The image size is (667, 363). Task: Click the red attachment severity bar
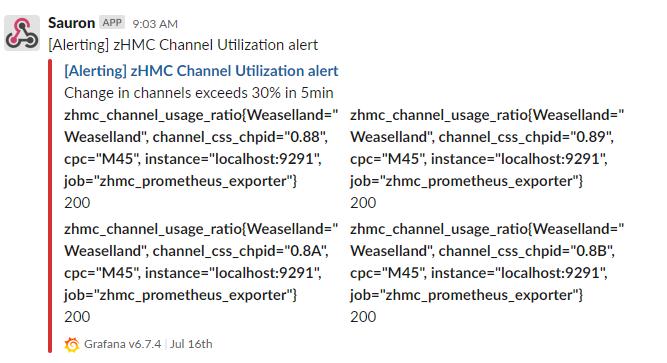(50, 206)
